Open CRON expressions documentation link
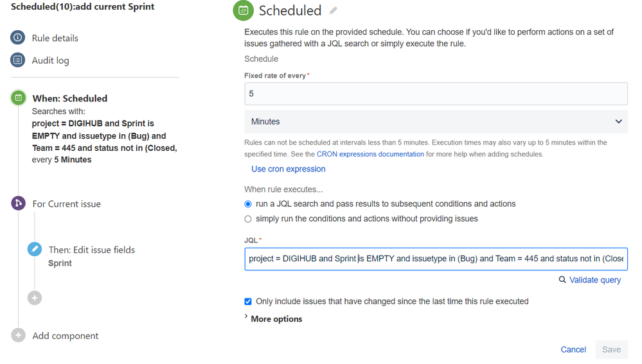This screenshot has width=642, height=364. click(x=370, y=154)
